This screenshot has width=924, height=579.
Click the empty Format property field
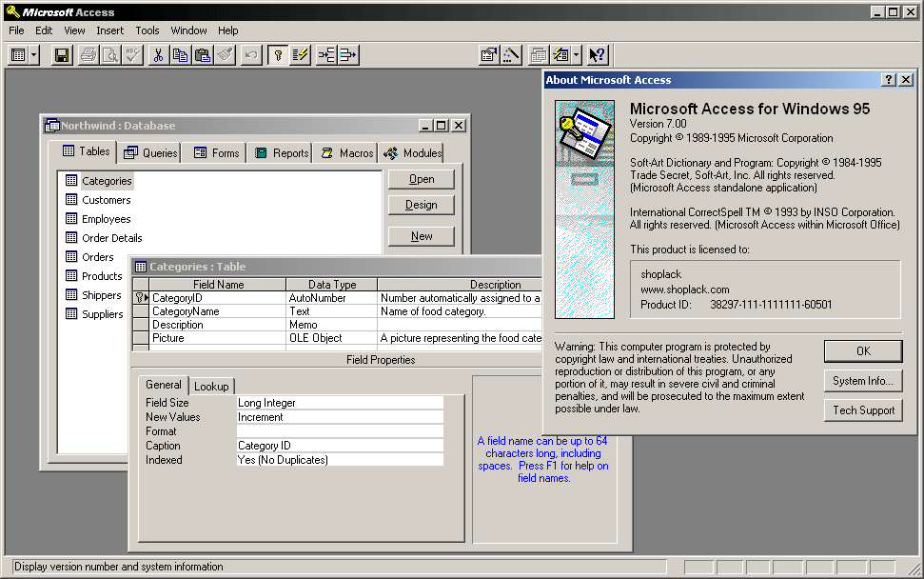pos(340,431)
